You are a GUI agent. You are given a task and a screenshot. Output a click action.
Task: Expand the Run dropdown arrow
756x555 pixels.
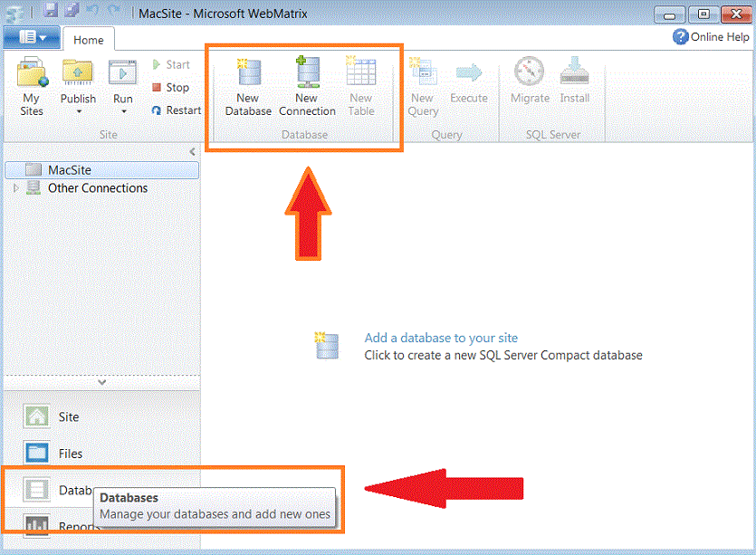123,112
